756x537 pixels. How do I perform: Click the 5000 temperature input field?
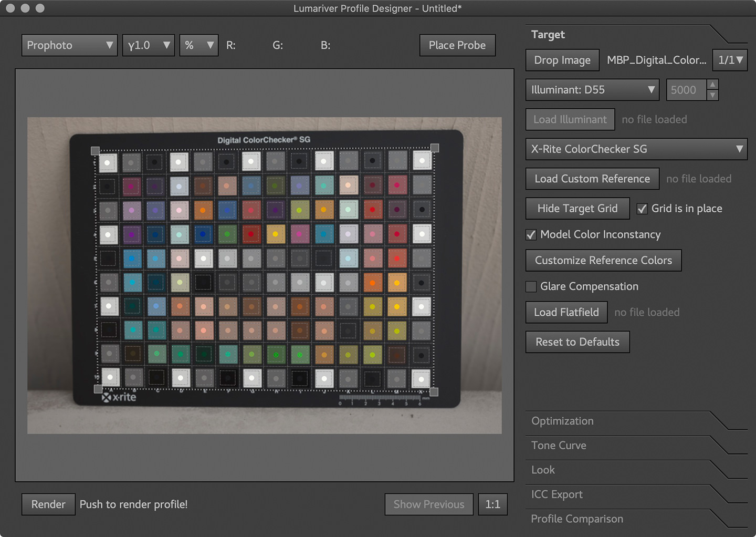pyautogui.click(x=686, y=90)
